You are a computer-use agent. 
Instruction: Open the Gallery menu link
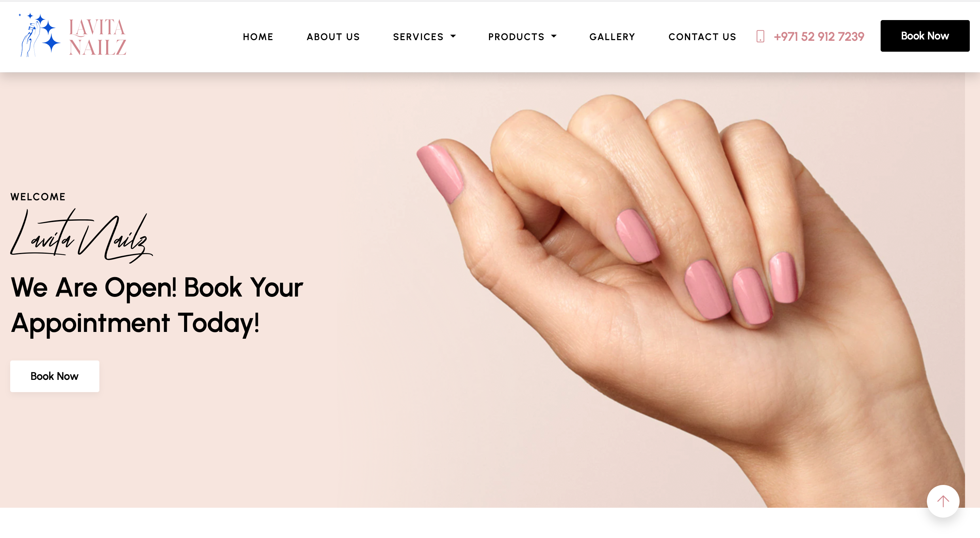pos(612,37)
